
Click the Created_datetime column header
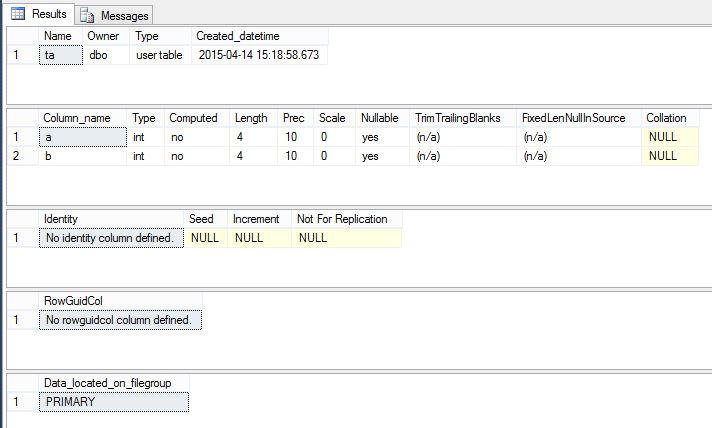pyautogui.click(x=260, y=36)
